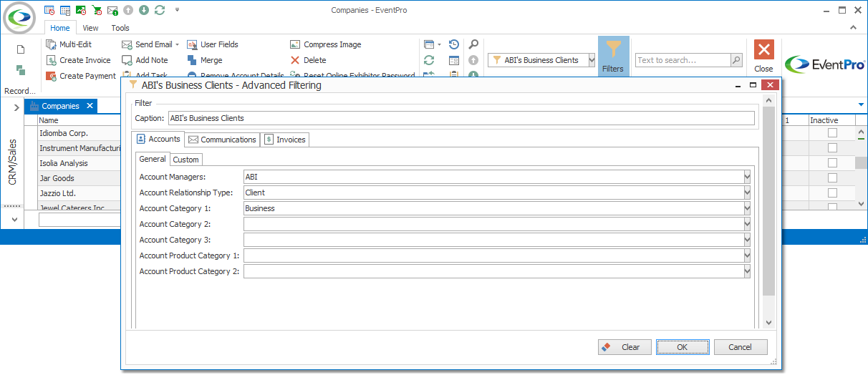Click the EventPro application logo button
The height and width of the screenshot is (375, 868).
click(20, 17)
